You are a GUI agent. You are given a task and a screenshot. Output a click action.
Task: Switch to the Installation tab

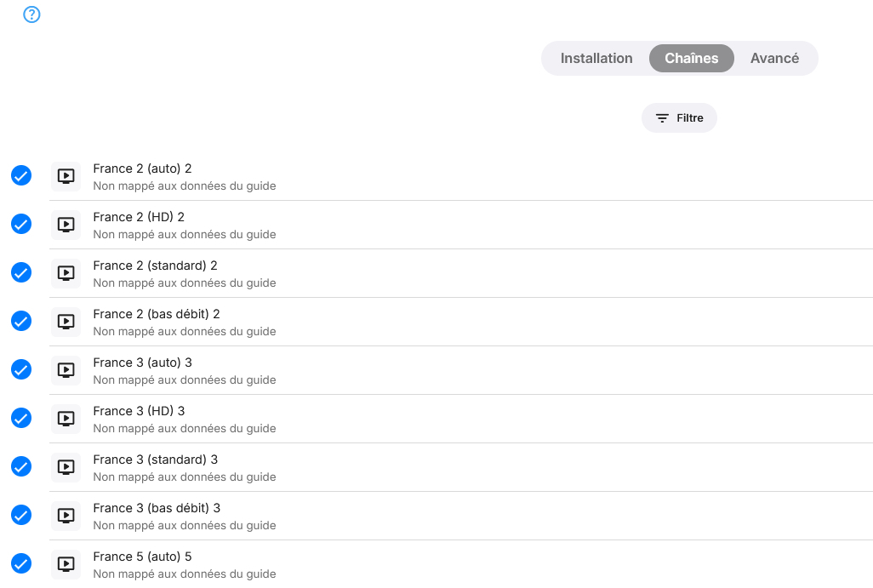(x=596, y=59)
